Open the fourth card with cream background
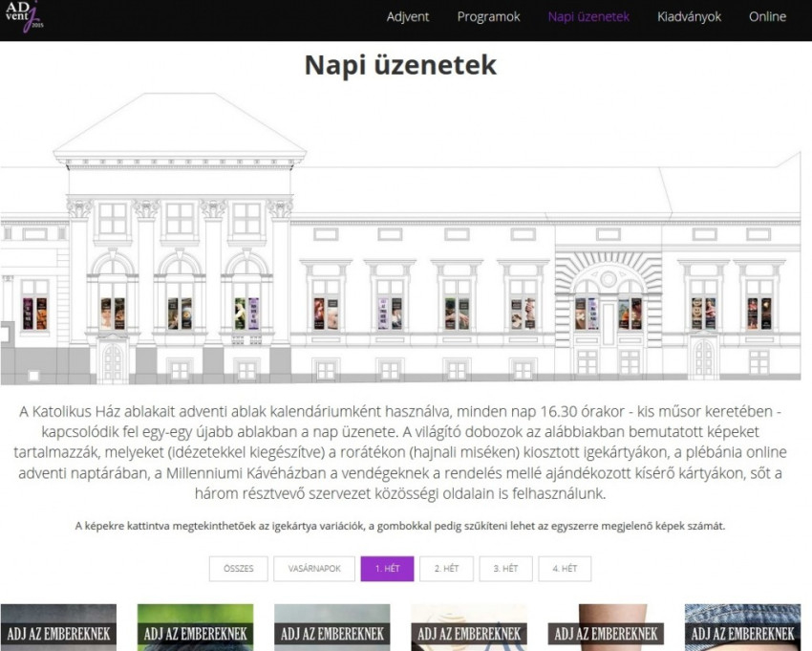 (469, 627)
